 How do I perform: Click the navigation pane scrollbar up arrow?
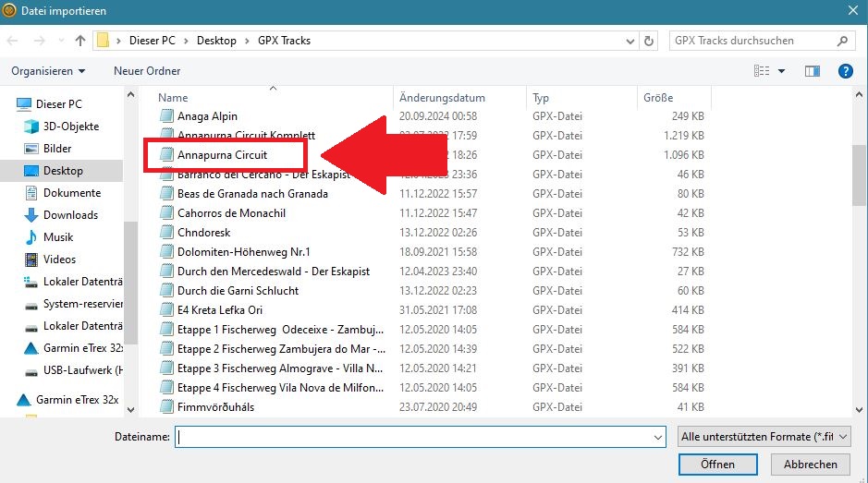coord(130,94)
